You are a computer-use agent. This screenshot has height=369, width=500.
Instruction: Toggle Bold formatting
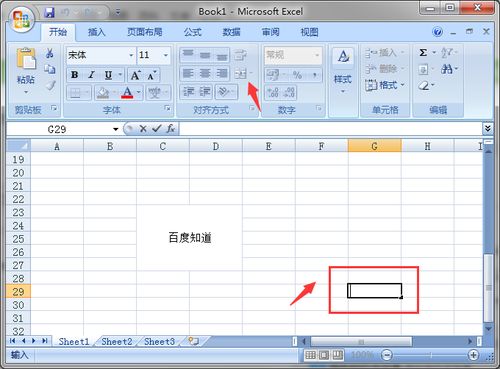click(75, 75)
